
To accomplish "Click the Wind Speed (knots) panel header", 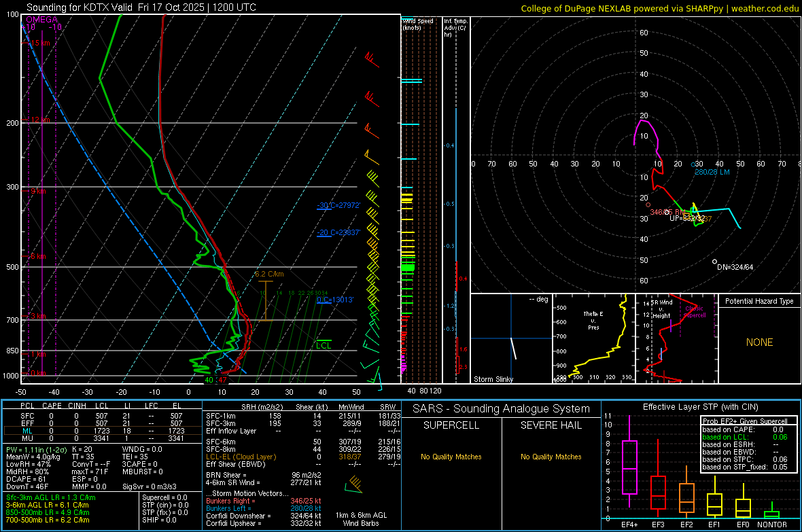I will (x=418, y=24).
